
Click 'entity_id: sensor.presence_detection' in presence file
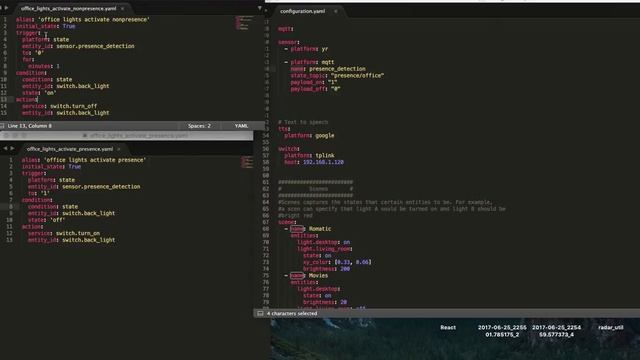(84, 187)
